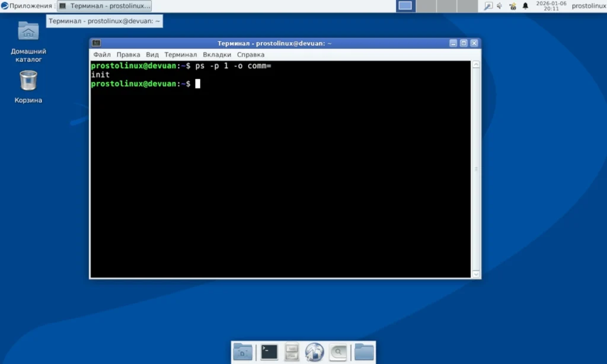Screen dimensions: 607x364
Task: Open the prostolinux user menu
Action: coord(589,6)
